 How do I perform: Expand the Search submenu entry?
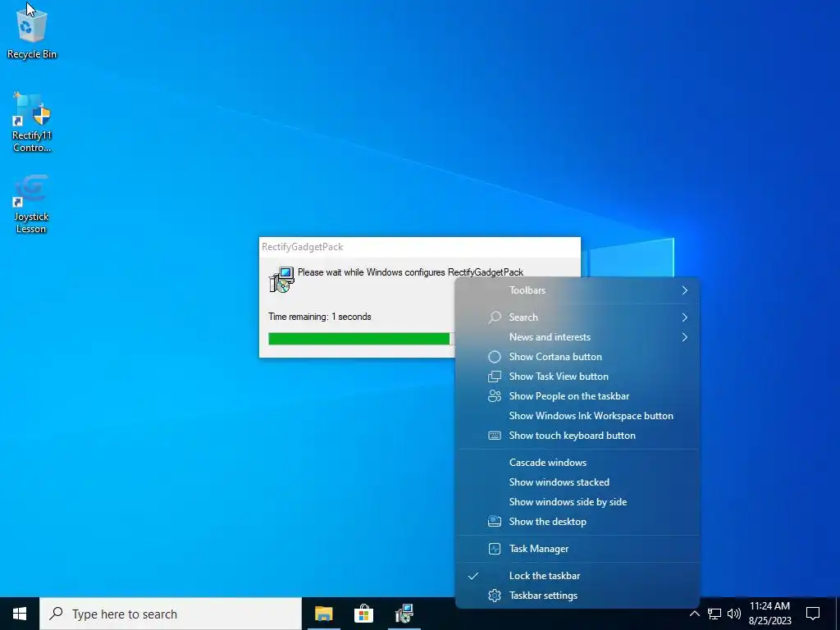(x=577, y=317)
